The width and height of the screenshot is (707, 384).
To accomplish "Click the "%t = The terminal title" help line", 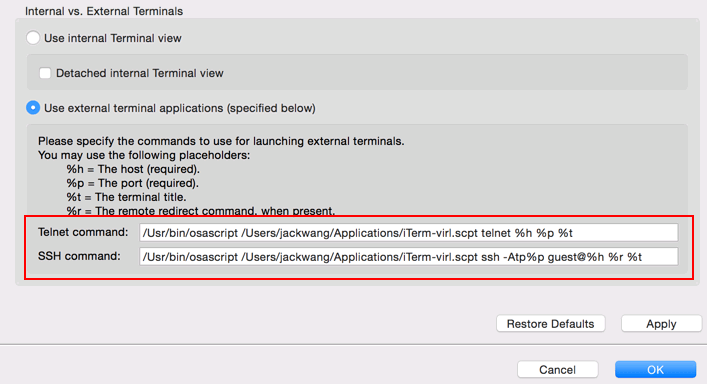I will [126, 197].
